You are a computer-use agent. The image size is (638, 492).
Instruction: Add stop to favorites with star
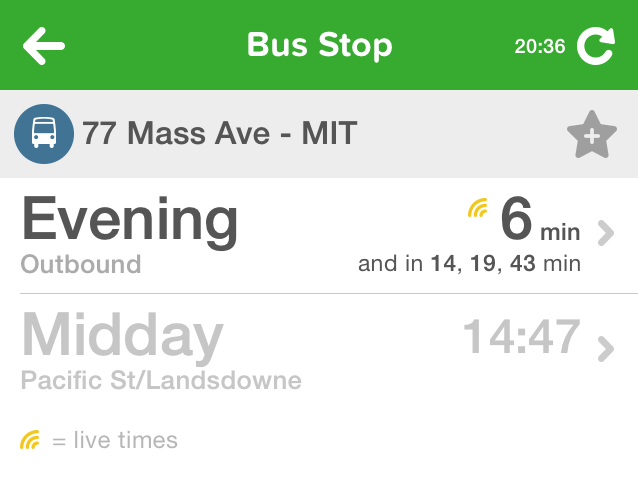(x=591, y=135)
